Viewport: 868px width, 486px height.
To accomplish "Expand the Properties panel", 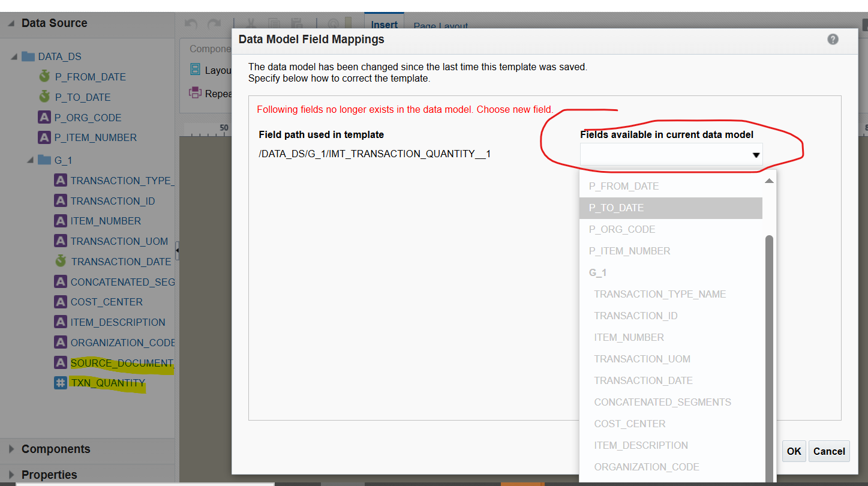I will click(12, 475).
